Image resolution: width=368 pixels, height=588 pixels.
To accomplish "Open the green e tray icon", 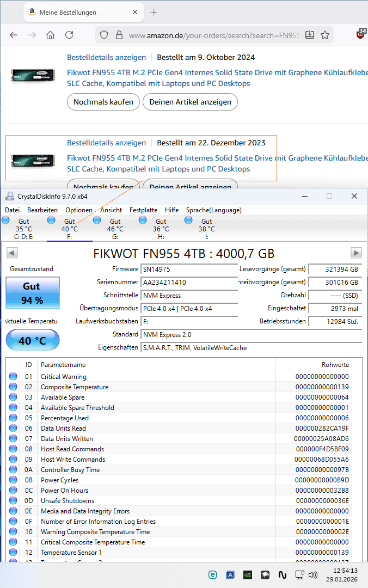I will pos(212,574).
